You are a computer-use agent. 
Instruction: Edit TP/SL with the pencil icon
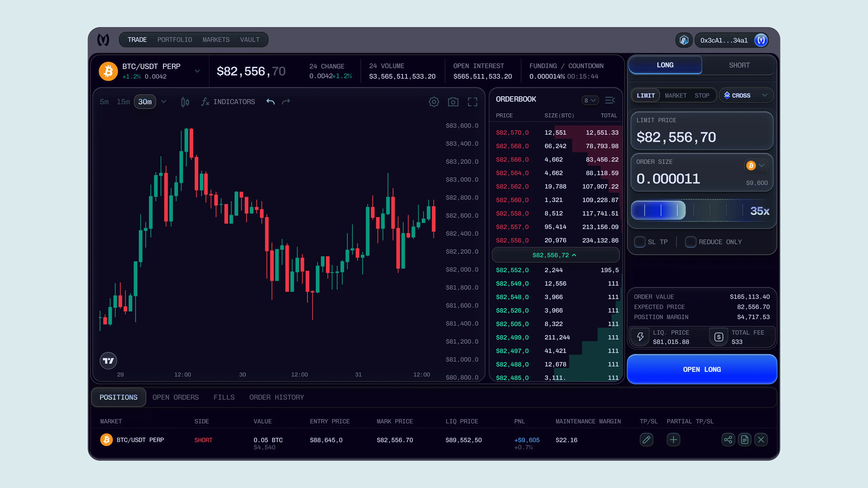tap(646, 439)
